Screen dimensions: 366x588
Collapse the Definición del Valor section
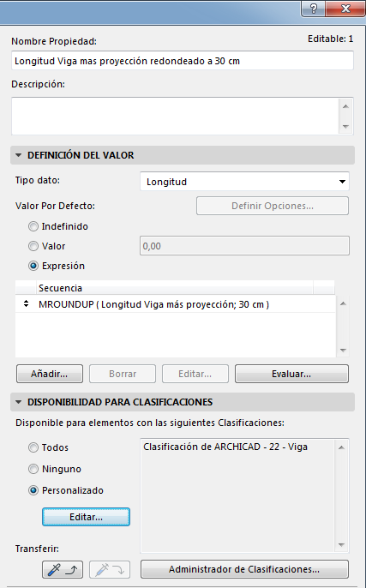(18, 155)
